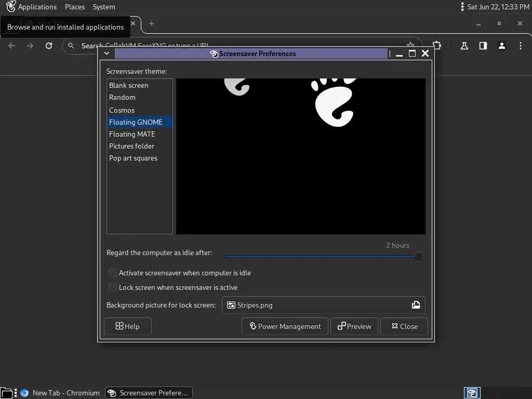Reload the page in Chromium
This screenshot has height=399, width=532.
point(49,46)
